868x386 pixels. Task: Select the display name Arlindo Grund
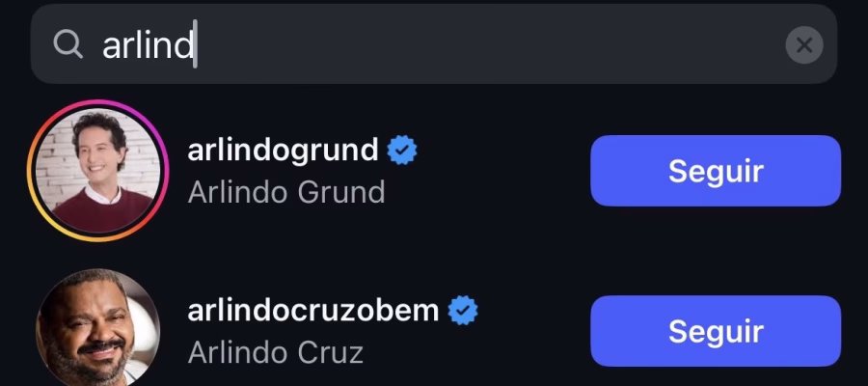click(286, 192)
